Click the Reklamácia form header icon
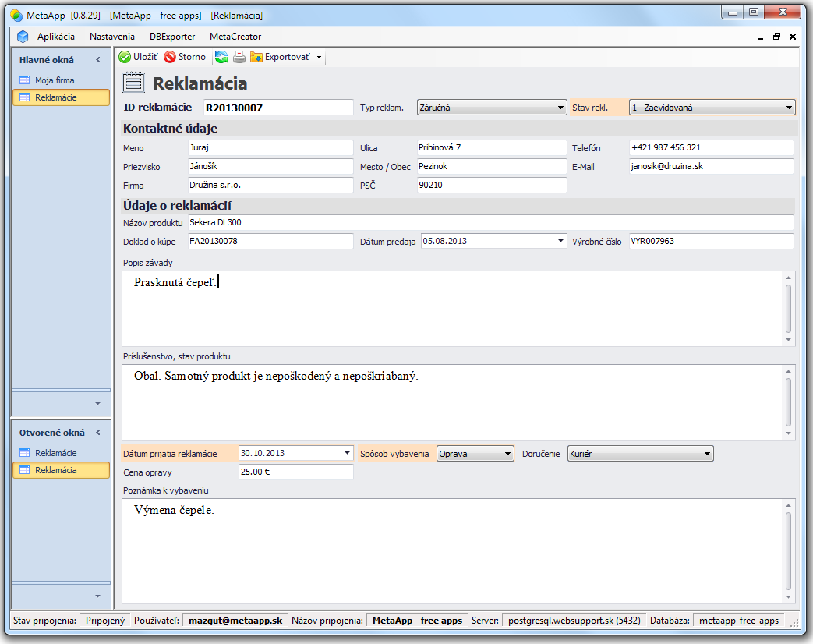The height and width of the screenshot is (644, 813). 133,83
